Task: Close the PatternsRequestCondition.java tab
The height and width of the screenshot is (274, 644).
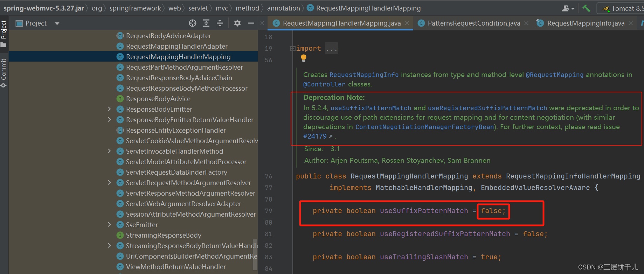Action: [x=526, y=23]
